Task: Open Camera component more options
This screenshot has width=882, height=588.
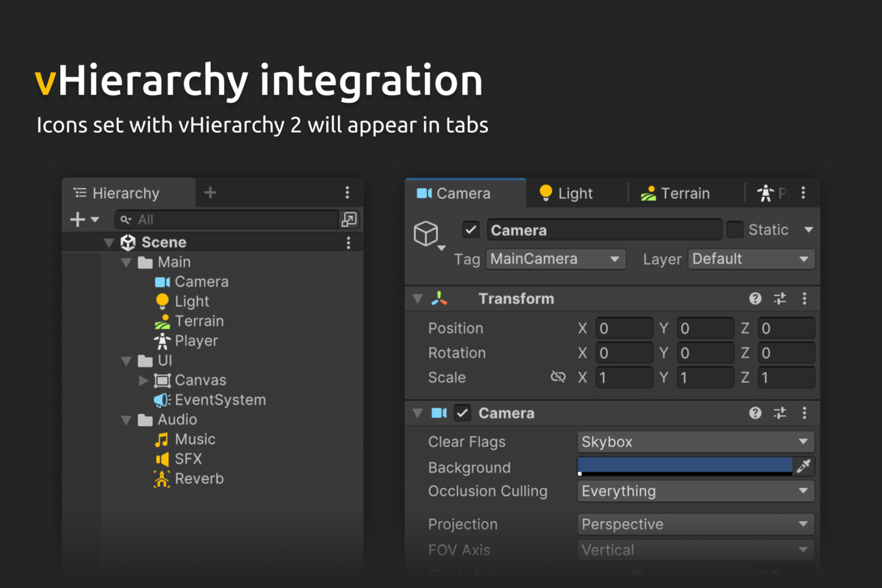Action: [x=804, y=413]
